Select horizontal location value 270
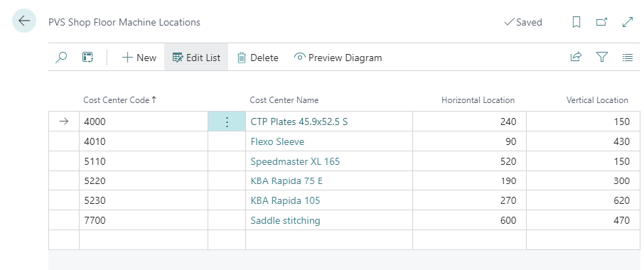The image size is (644, 270). 469,200
